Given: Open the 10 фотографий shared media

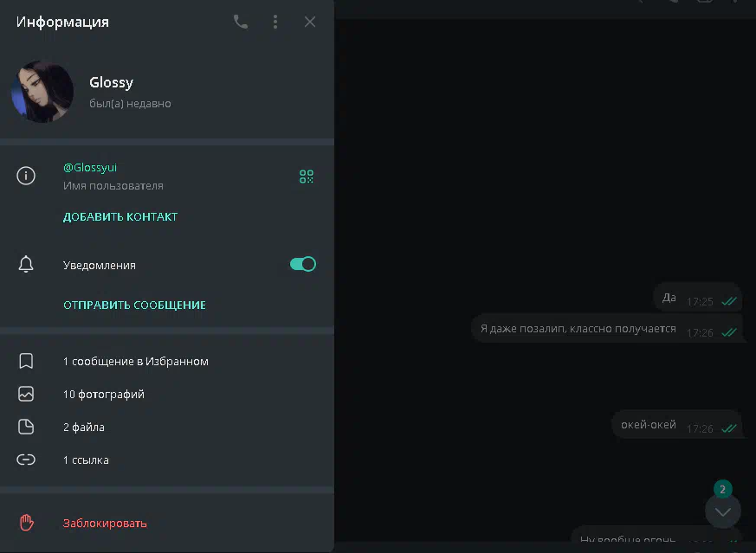Looking at the screenshot, I should (x=104, y=394).
